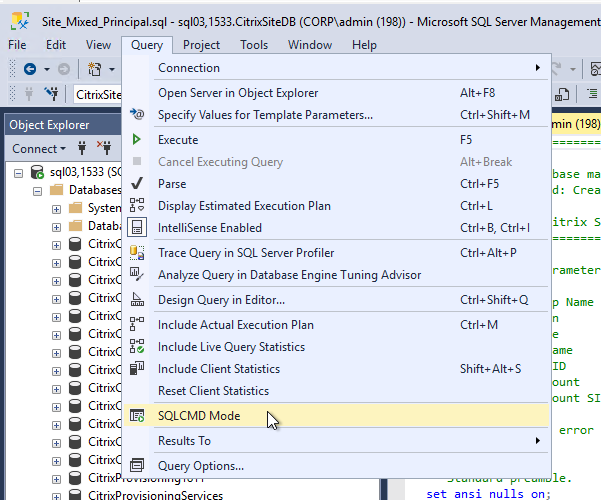Click the Live Query Statistics icon
601x500 pixels.
click(x=137, y=346)
